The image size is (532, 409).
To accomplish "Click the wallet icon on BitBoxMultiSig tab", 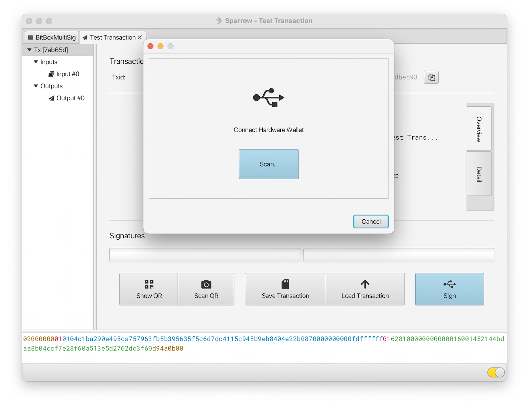I will [31, 38].
